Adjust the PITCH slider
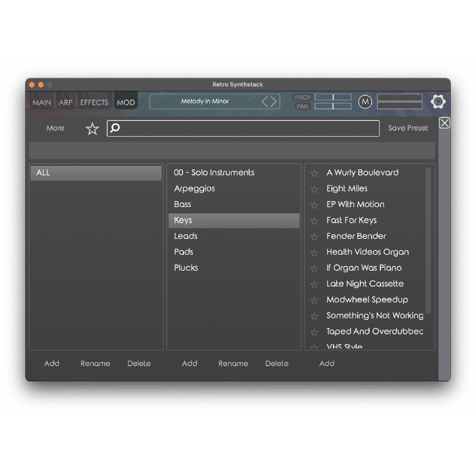Viewport: 476px width, 476px height. tap(333, 97)
